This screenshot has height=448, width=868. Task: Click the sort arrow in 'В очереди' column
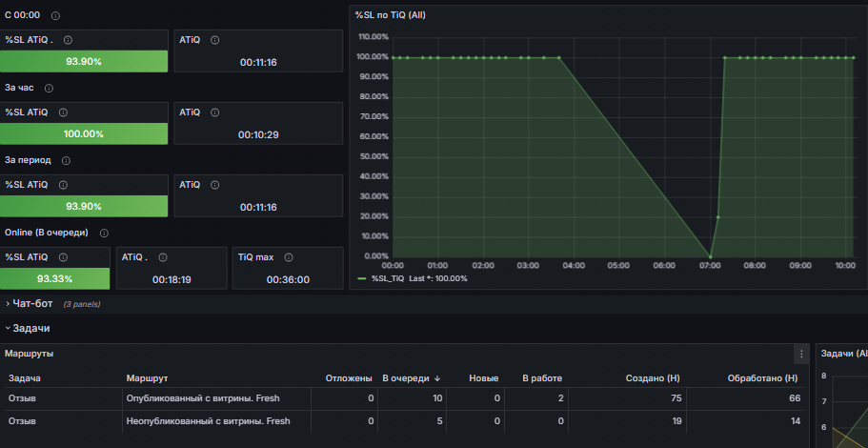point(436,378)
